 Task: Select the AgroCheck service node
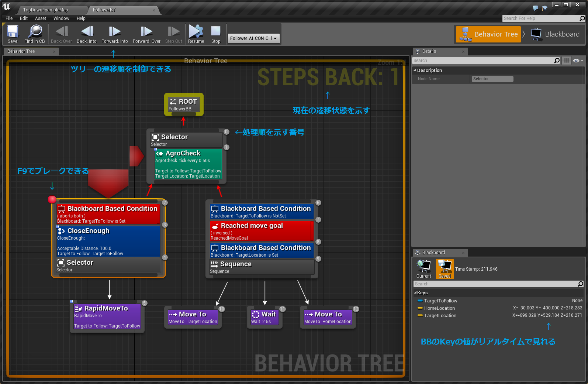point(188,164)
